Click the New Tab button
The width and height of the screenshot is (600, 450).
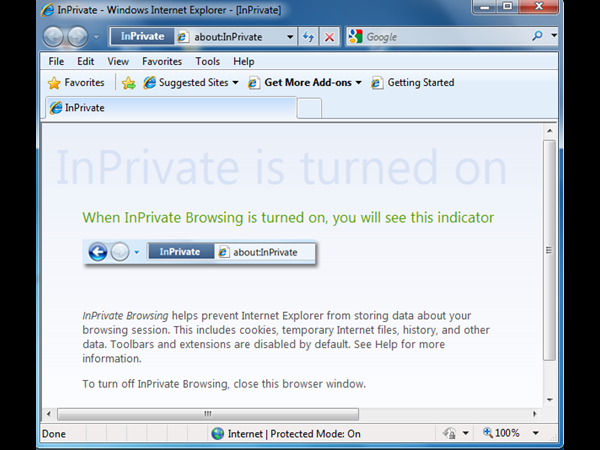tap(309, 108)
